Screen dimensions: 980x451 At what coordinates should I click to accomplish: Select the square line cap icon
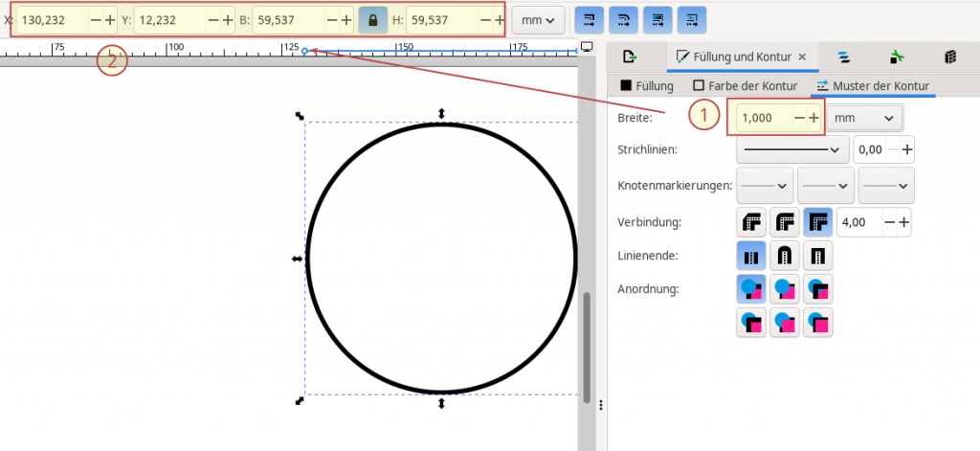(817, 256)
